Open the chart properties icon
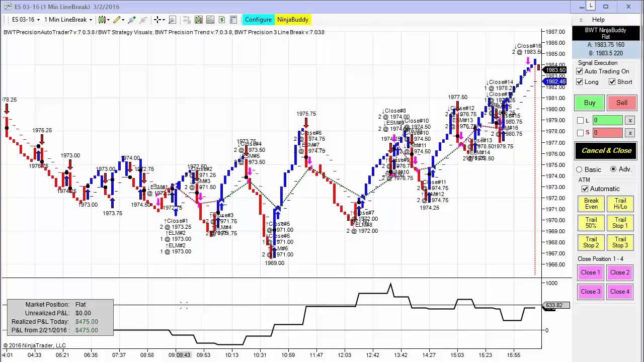Image resolution: width=644 pixels, height=362 pixels. click(x=233, y=20)
